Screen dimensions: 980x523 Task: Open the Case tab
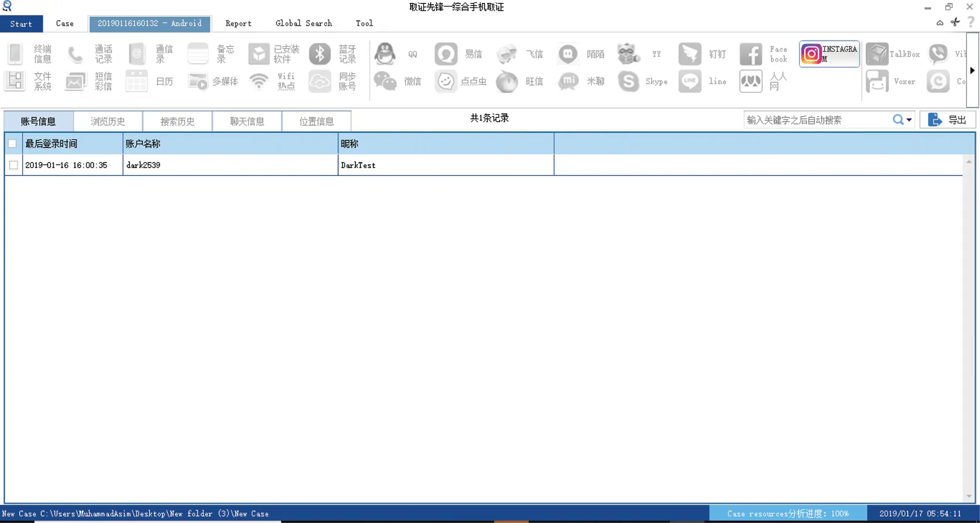click(65, 23)
